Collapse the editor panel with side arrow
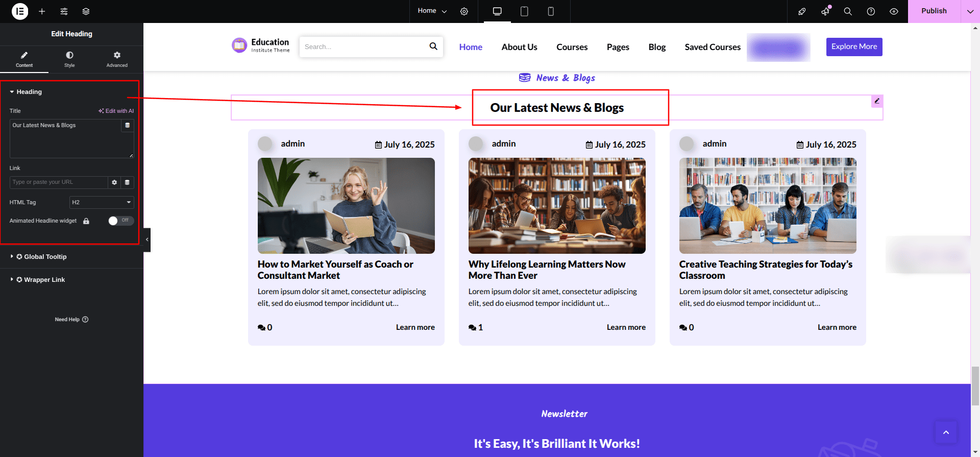Screen dimensions: 980x457 pyautogui.click(x=147, y=239)
